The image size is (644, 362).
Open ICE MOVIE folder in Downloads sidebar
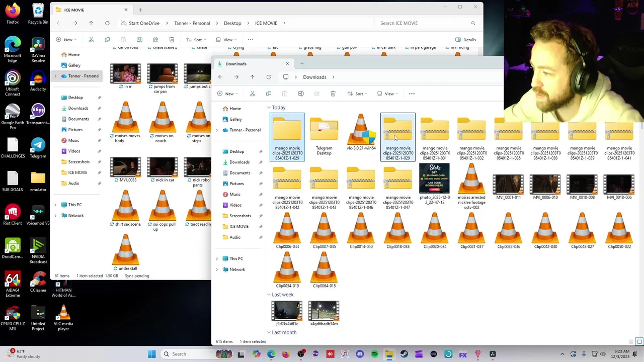coord(239,227)
